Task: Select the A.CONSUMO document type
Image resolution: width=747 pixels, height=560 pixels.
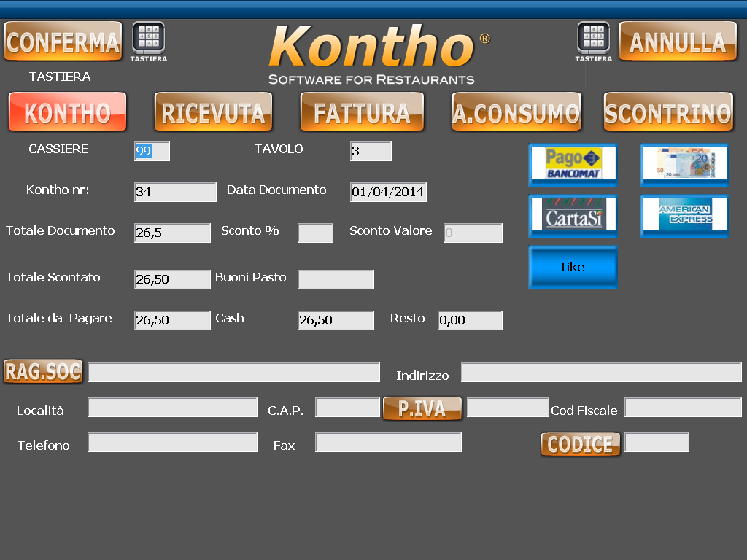Action: click(516, 112)
